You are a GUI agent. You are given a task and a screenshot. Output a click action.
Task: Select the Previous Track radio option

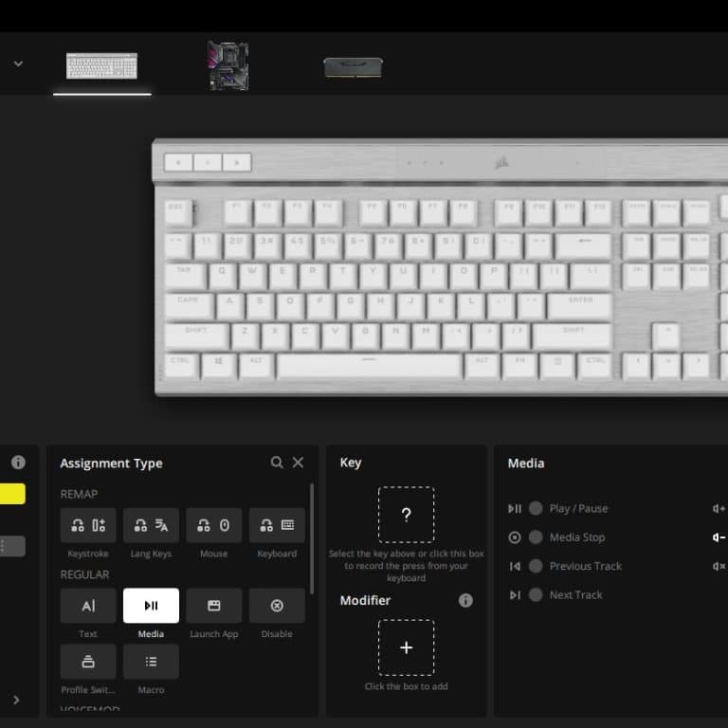[x=536, y=566]
